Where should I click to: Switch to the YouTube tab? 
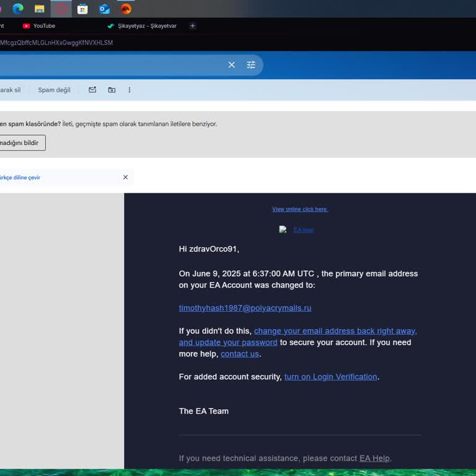[39, 26]
